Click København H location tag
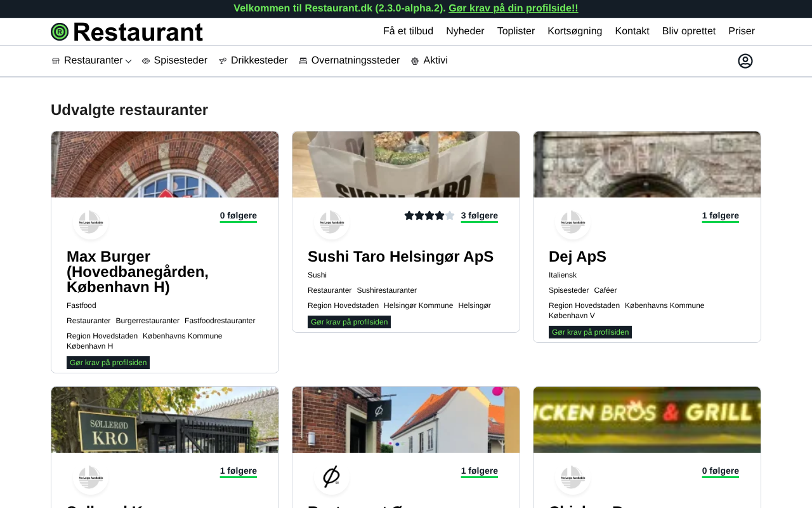 click(x=90, y=346)
